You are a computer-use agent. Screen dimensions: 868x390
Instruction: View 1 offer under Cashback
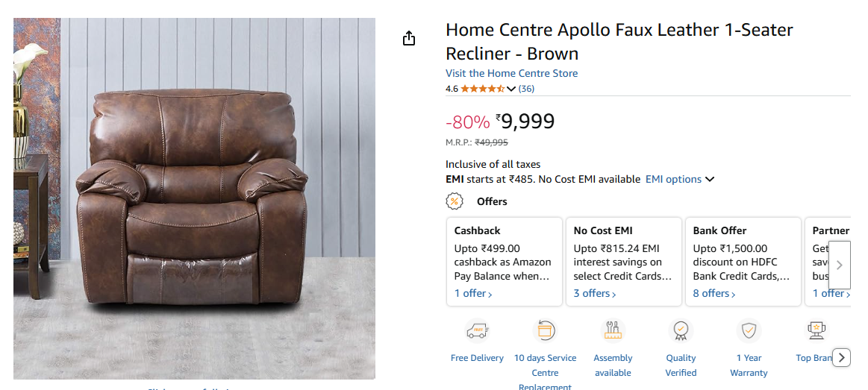pos(473,294)
